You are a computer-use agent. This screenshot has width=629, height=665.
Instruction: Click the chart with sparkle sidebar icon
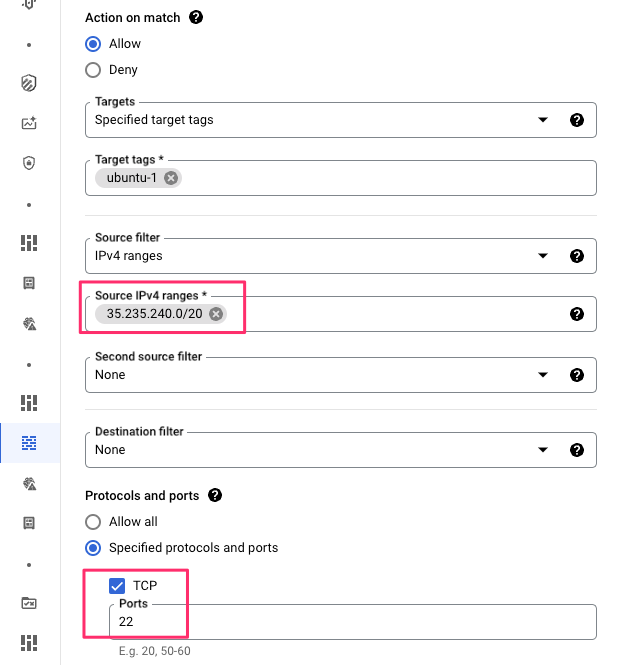(x=29, y=124)
